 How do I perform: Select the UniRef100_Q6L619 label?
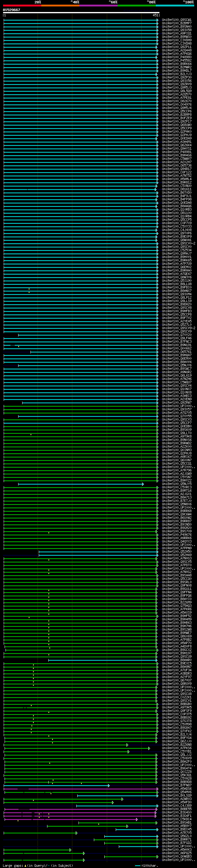[x=176, y=375]
